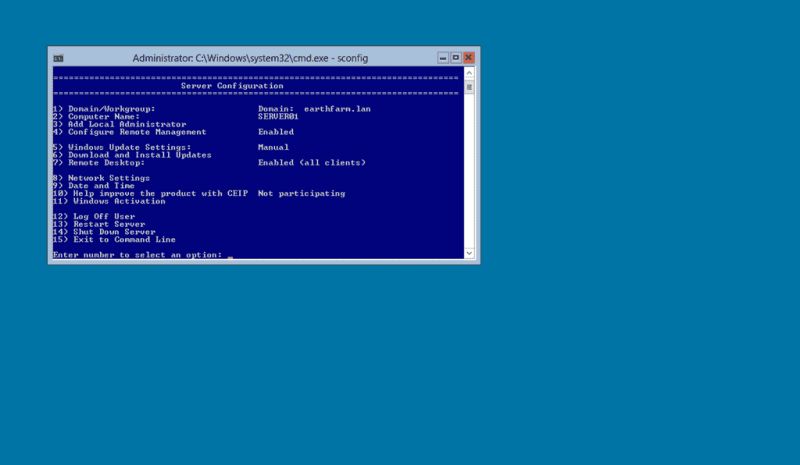
Task: Click the '7) Remote Desktop:' line
Action: click(x=99, y=162)
